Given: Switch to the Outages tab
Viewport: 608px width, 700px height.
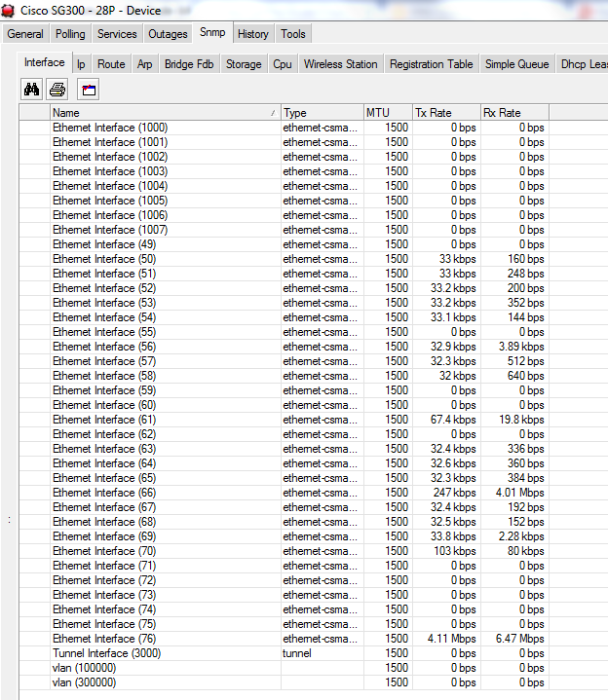Looking at the screenshot, I should [x=168, y=34].
